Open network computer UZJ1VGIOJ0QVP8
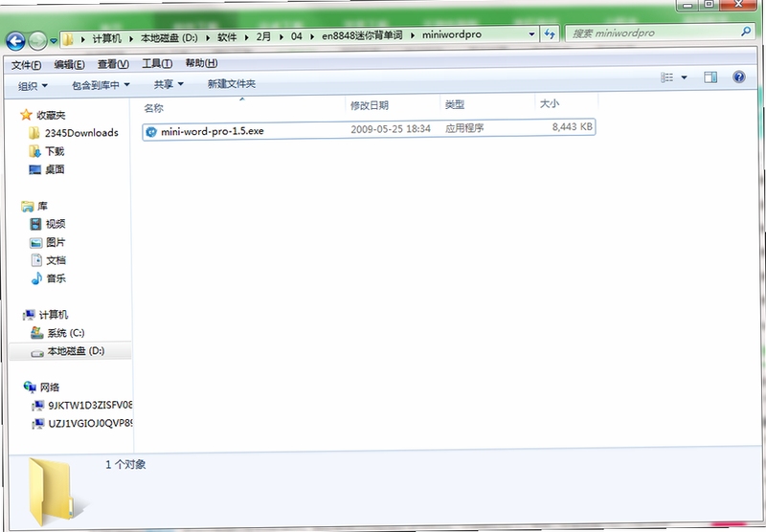The height and width of the screenshot is (532, 766). (x=90, y=424)
